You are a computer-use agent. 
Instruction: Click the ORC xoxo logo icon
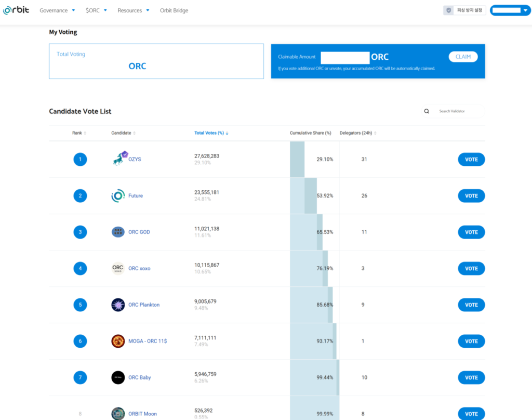coord(118,268)
